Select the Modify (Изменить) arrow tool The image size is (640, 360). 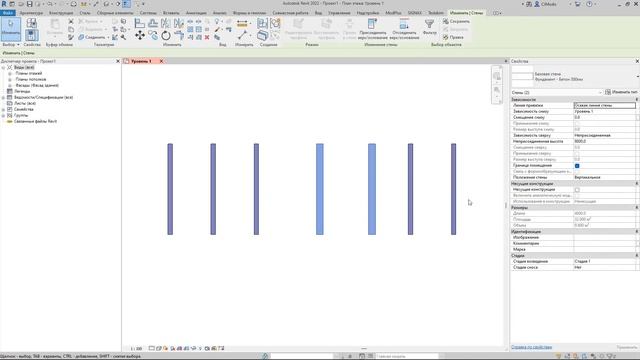click(x=11, y=29)
